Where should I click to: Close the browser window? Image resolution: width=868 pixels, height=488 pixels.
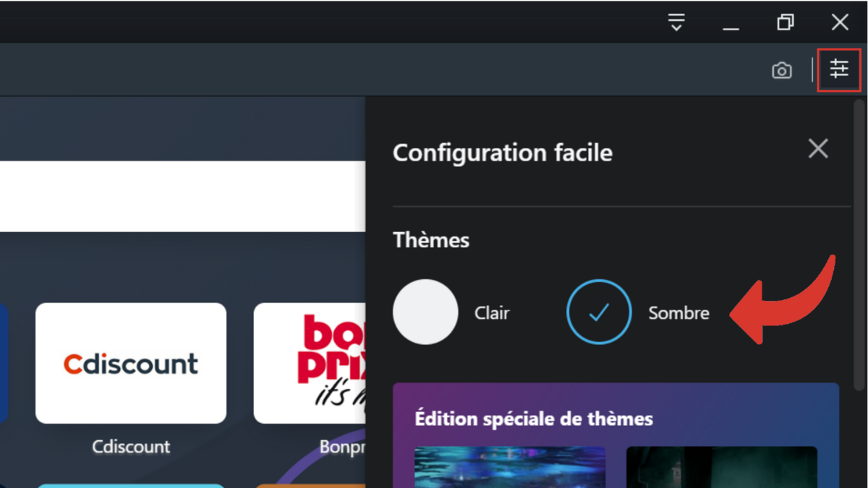point(840,22)
